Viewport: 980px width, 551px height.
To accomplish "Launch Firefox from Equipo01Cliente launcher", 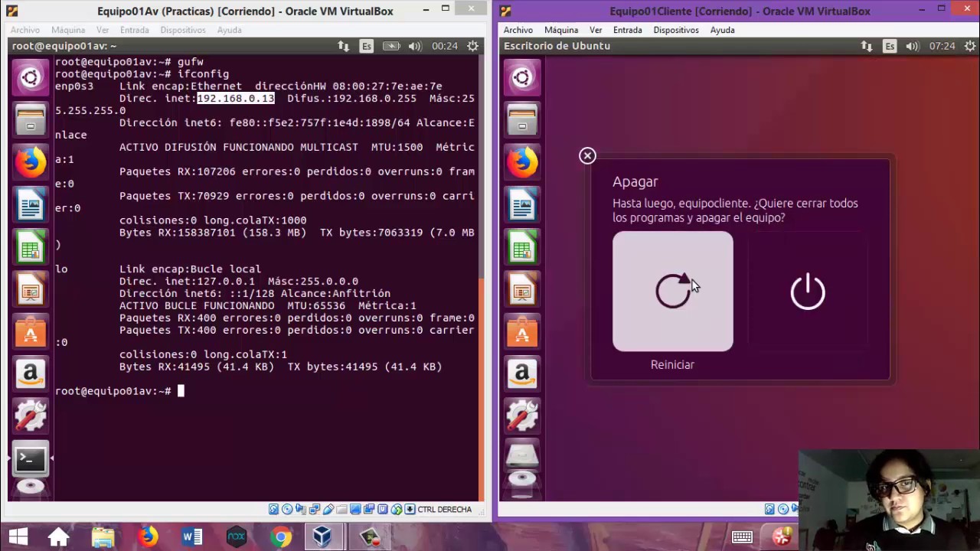I will [522, 163].
